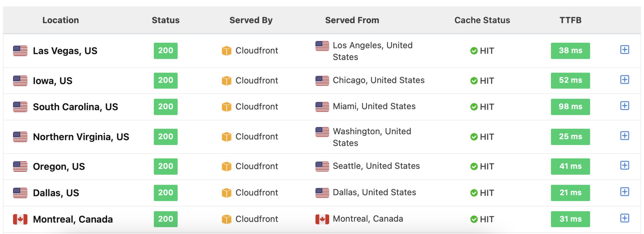The width and height of the screenshot is (644, 234).
Task: Sort by the TTFB column header
Action: pyautogui.click(x=570, y=20)
